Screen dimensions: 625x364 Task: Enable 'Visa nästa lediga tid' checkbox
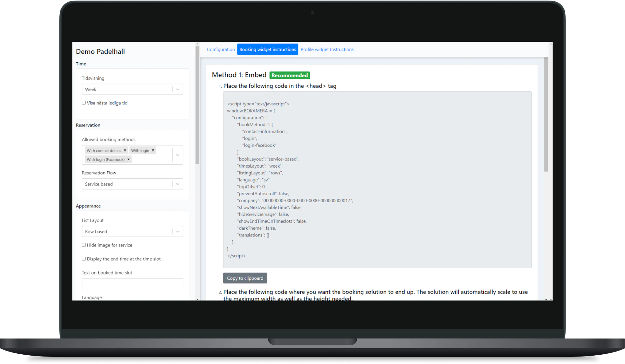click(x=84, y=103)
